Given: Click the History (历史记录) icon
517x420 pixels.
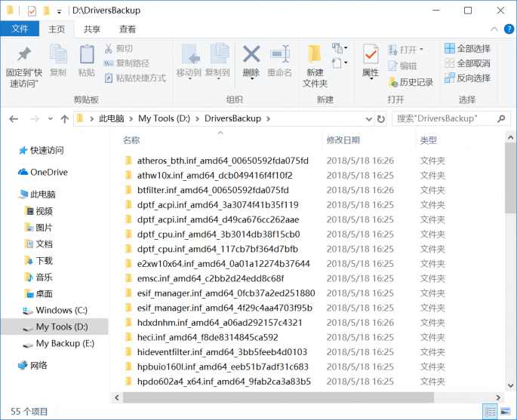Looking at the screenshot, I should pos(411,82).
